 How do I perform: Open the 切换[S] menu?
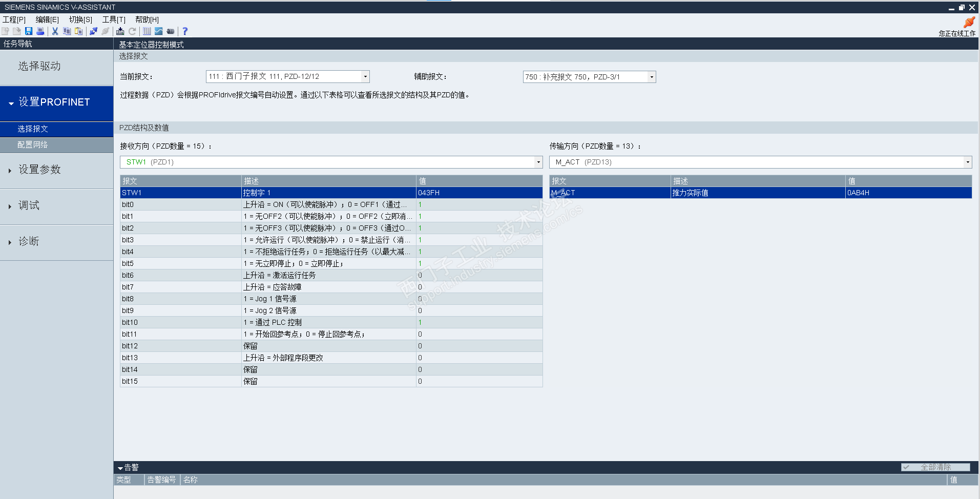80,19
